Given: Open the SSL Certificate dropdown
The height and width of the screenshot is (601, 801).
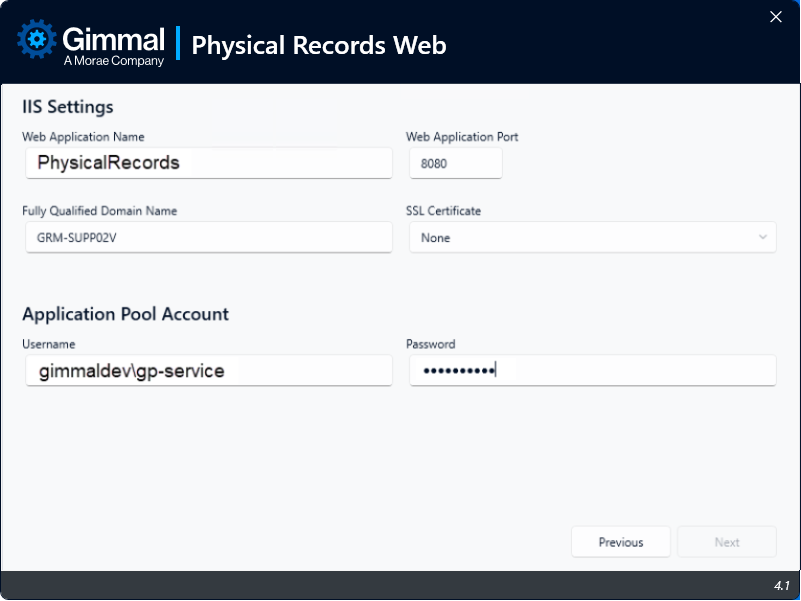Looking at the screenshot, I should click(592, 238).
